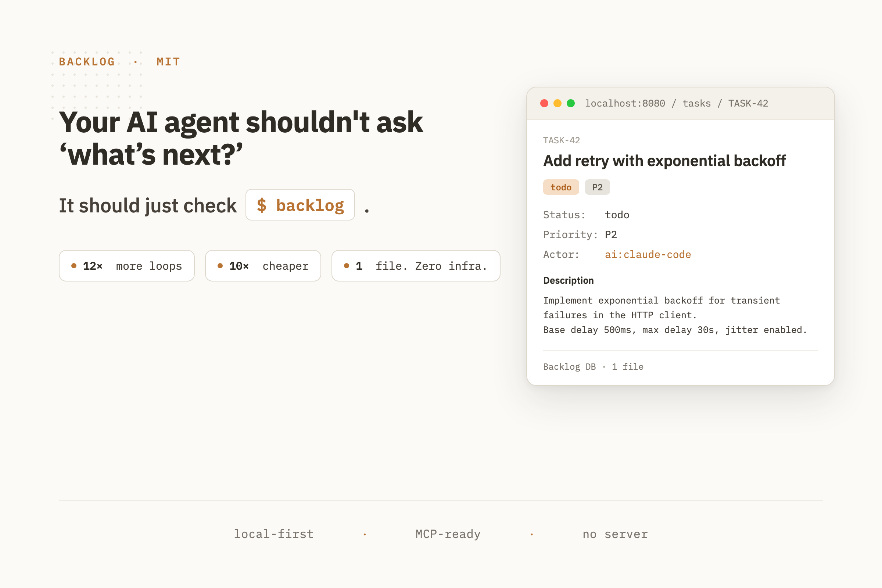Click the 'todo' value next to Status

pos(617,215)
